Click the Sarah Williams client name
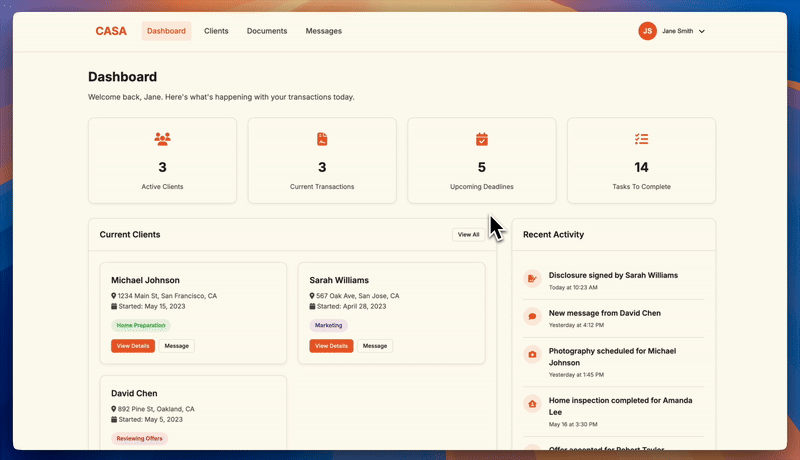Image resolution: width=800 pixels, height=460 pixels. 339,280
